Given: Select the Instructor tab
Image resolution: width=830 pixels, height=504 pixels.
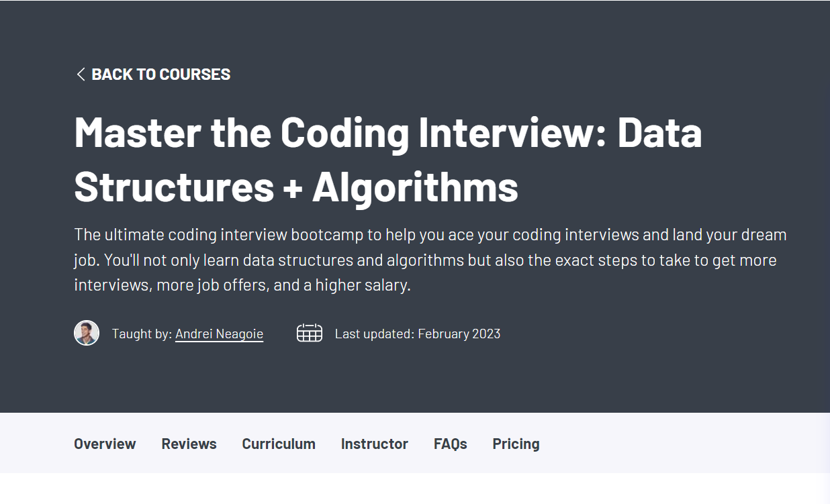Looking at the screenshot, I should (374, 444).
